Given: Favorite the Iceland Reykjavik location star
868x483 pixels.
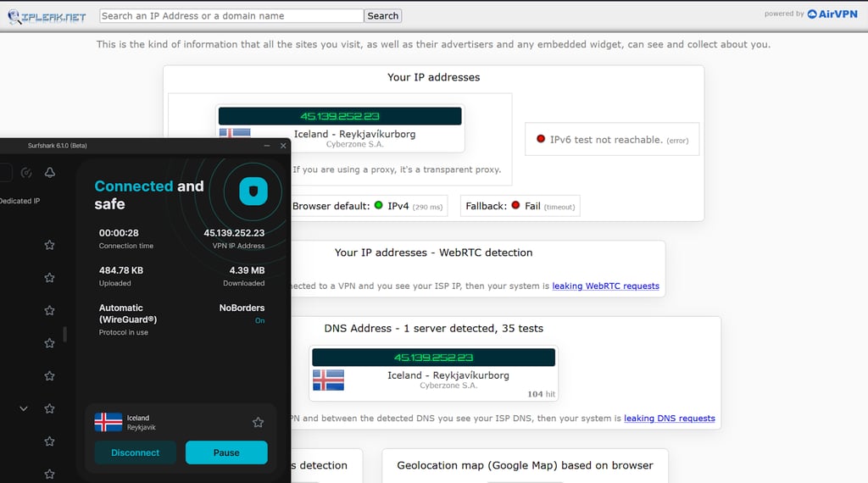Looking at the screenshot, I should point(258,423).
